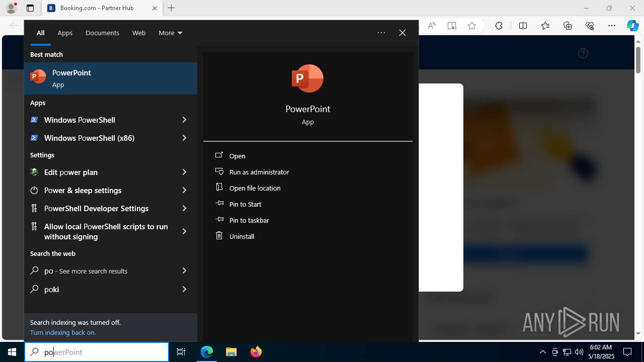Open Task View on taskbar
The height and width of the screenshot is (362, 644).
[181, 352]
